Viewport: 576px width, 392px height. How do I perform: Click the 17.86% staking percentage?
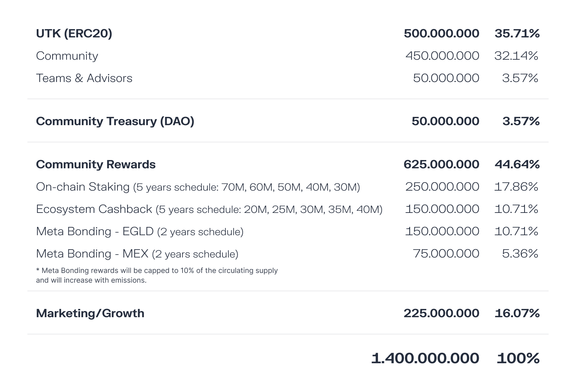click(516, 187)
